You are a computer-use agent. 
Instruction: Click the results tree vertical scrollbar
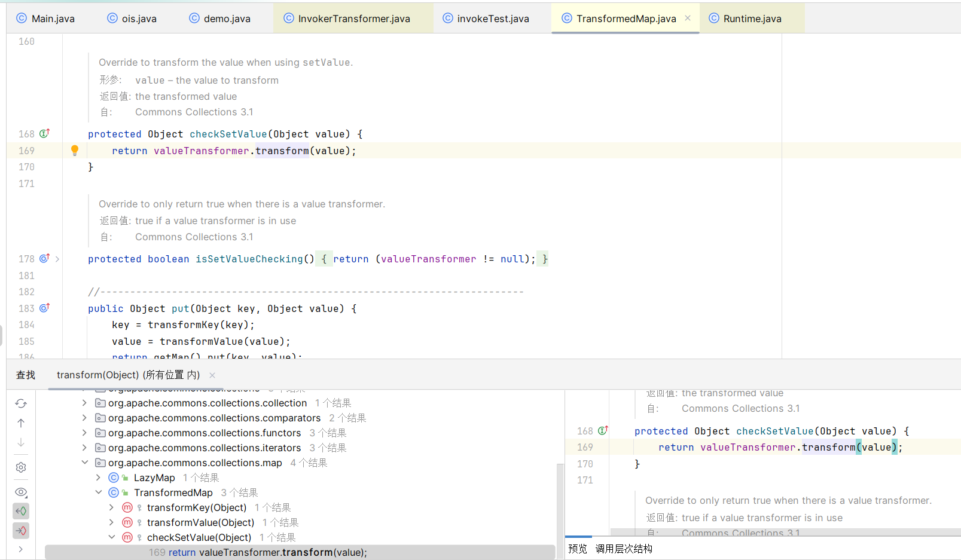[x=560, y=511]
